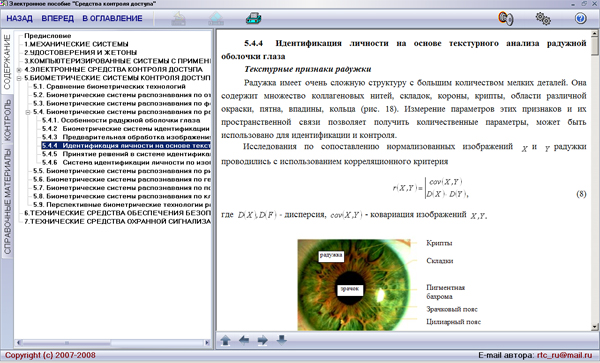
Task: Click the 'радужка' label on the eye image
Action: 331,256
